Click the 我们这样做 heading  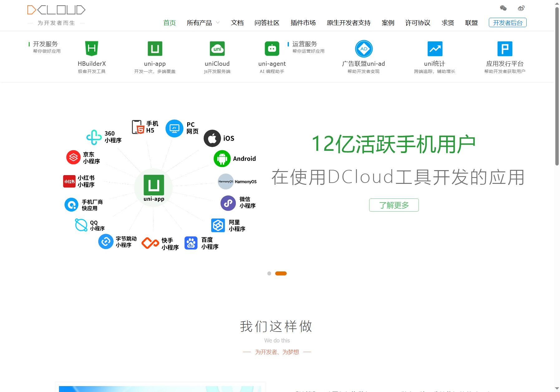276,326
